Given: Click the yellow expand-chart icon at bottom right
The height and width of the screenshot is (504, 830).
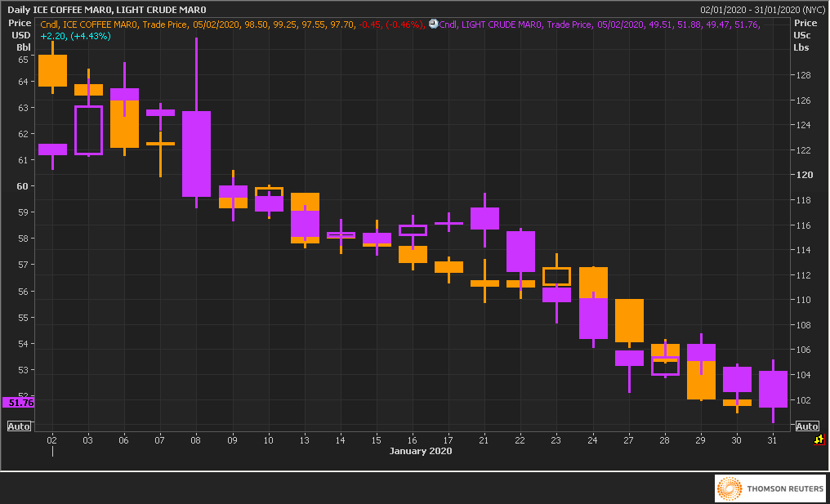Looking at the screenshot, I should (x=819, y=439).
